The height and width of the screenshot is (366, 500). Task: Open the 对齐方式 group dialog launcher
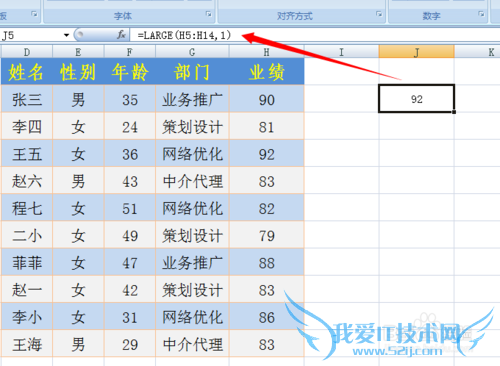click(379, 14)
